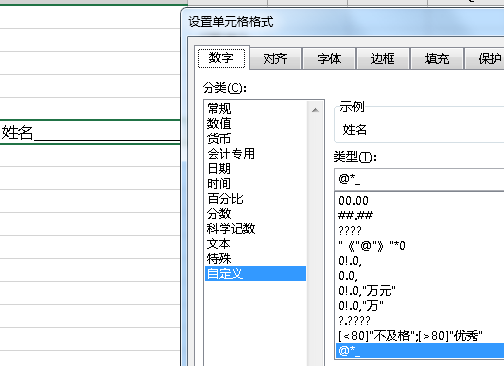Viewport: 504px width, 366px height.
Task: Select 数值 category
Action: (x=256, y=124)
